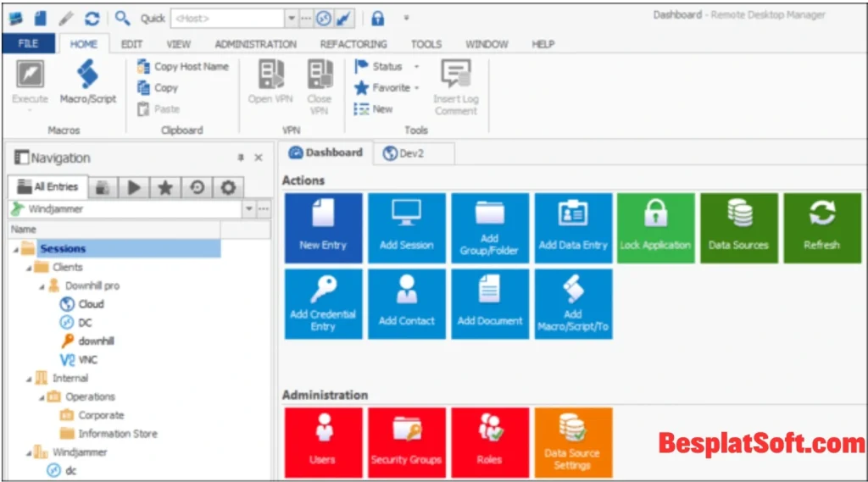Click the search magnifier in quick toolbar
The height and width of the screenshot is (482, 868).
pos(122,19)
